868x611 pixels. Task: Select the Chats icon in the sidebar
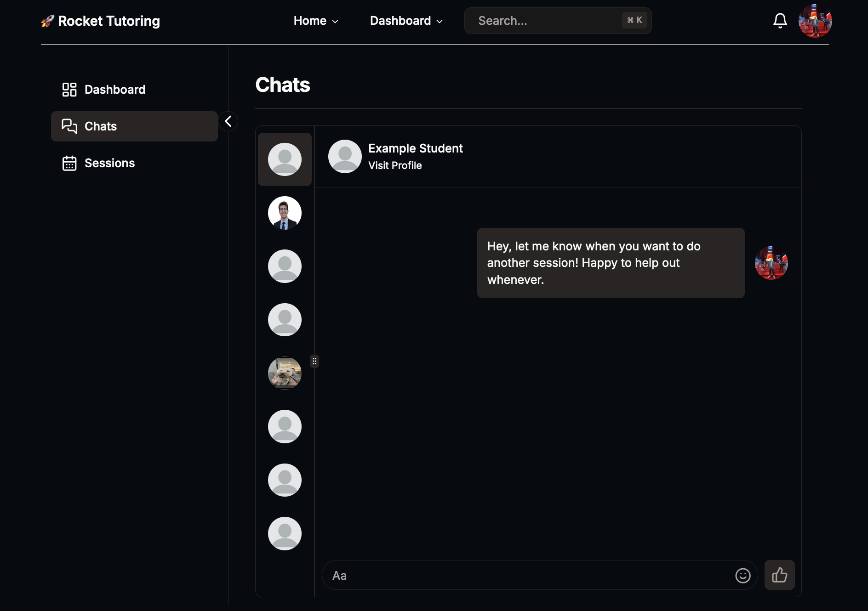[x=69, y=126]
